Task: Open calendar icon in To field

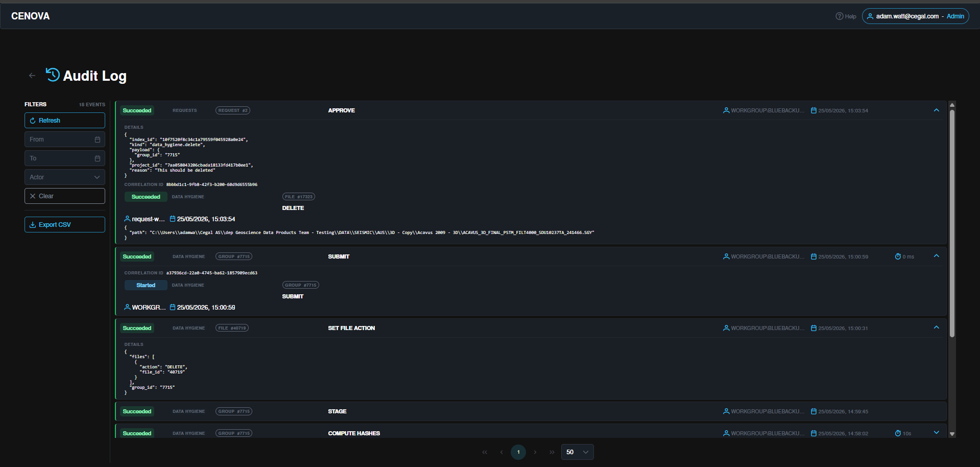Action: 98,158
